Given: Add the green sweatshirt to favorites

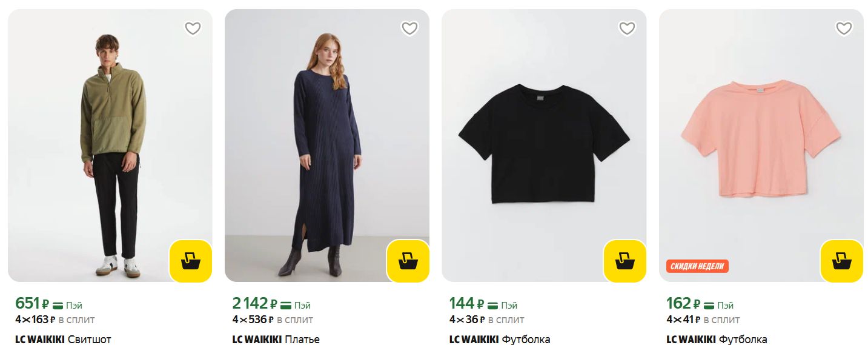Looking at the screenshot, I should click(x=193, y=28).
